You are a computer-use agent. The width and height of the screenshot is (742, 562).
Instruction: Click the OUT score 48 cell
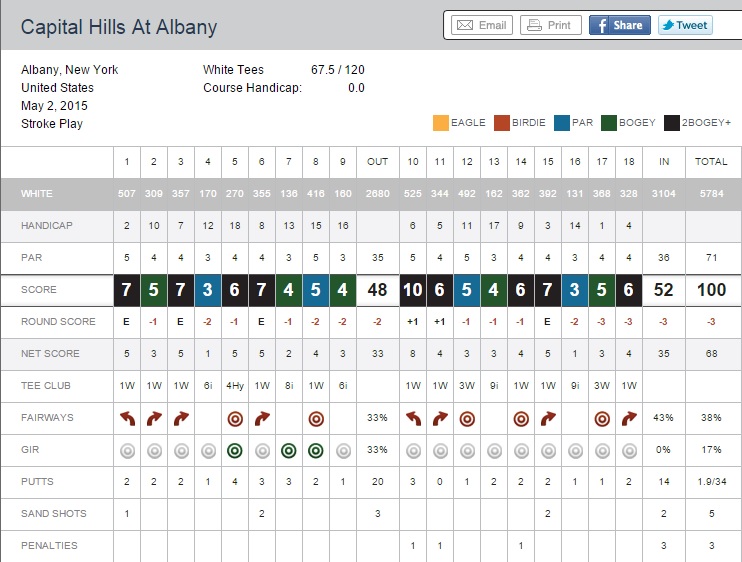point(377,290)
